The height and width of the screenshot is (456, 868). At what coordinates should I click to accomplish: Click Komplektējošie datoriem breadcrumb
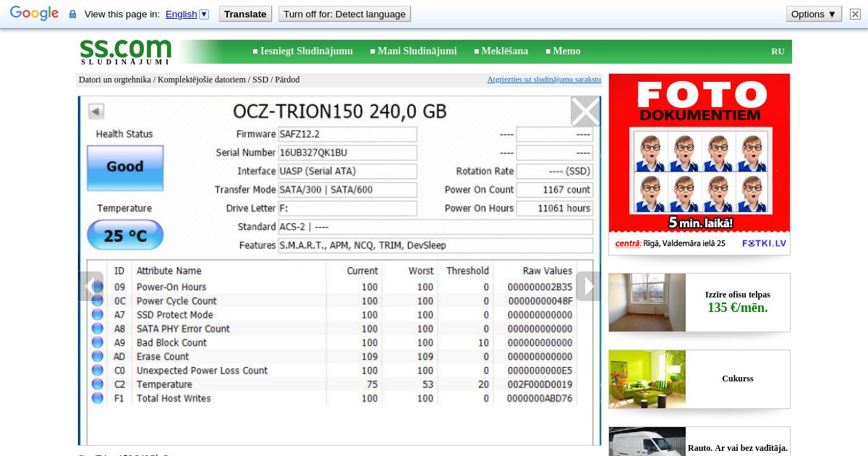click(x=202, y=80)
